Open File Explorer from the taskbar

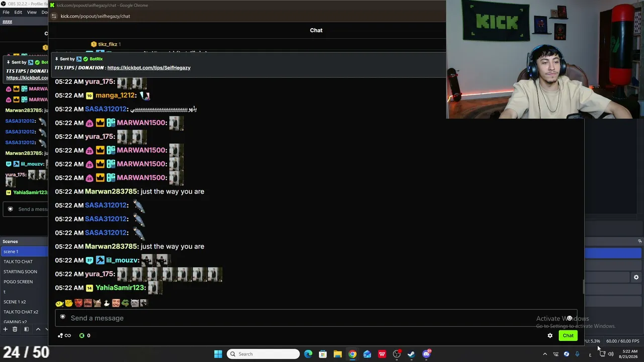click(x=338, y=354)
